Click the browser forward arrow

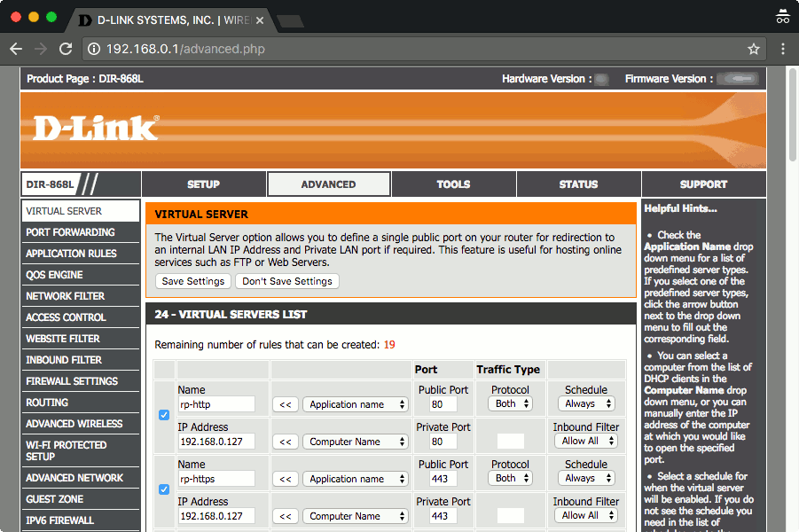[41, 49]
